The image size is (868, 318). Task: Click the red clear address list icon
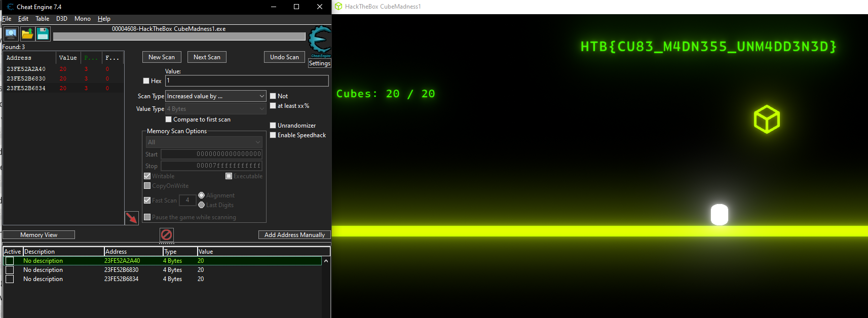[x=166, y=234]
